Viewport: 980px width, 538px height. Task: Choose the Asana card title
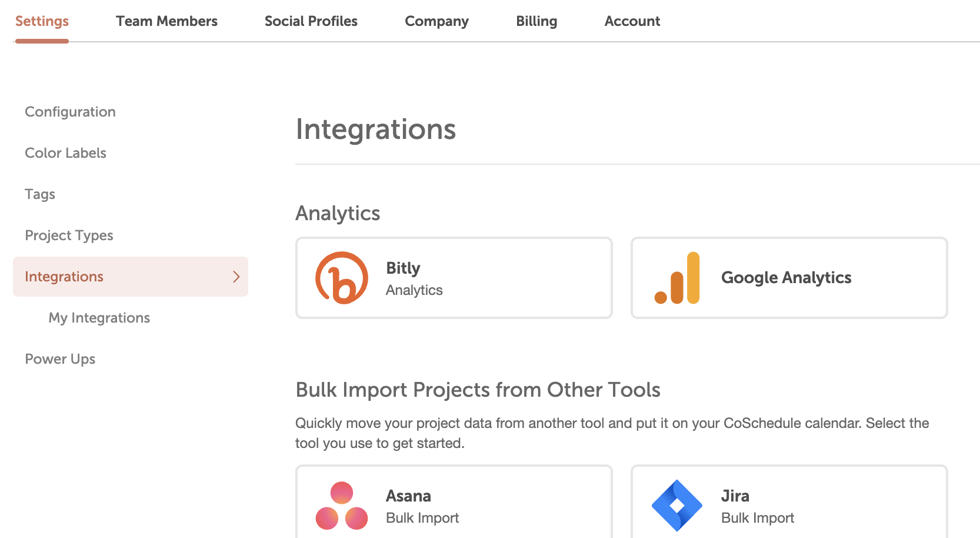pyautogui.click(x=408, y=496)
